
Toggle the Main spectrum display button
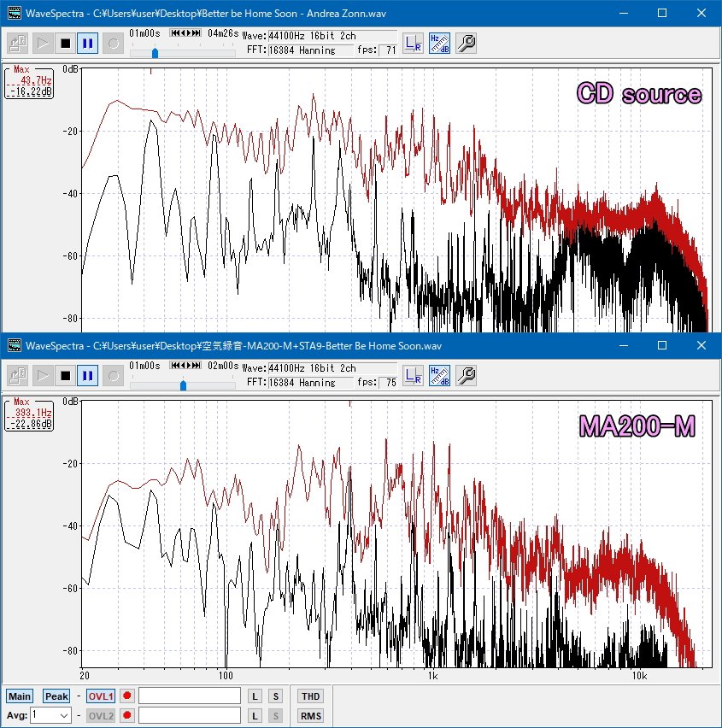tap(20, 696)
